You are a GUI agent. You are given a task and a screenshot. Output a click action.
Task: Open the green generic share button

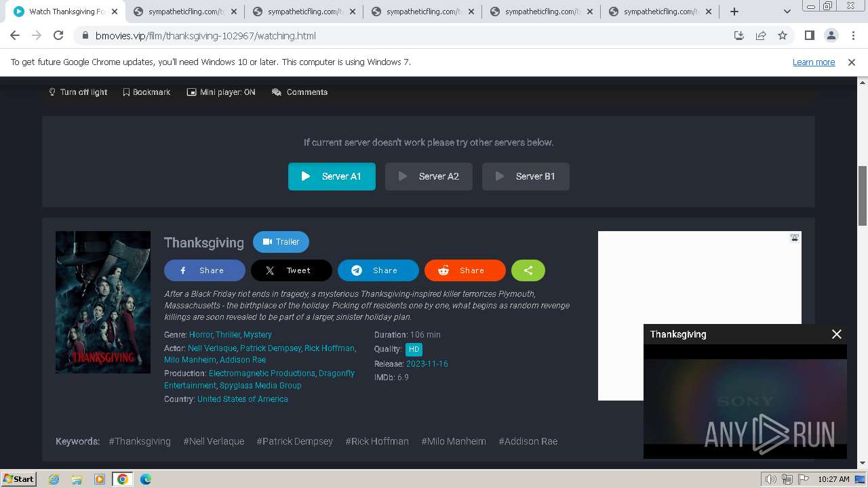[528, 270]
